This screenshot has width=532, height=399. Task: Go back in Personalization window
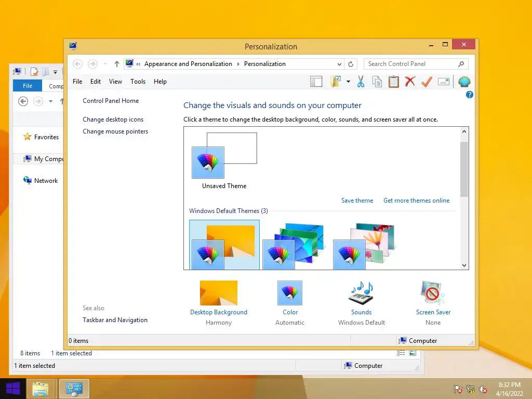pyautogui.click(x=78, y=64)
